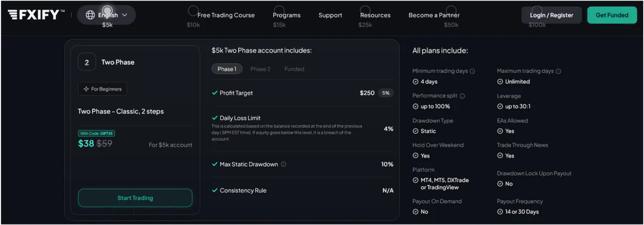Select the $50k point on account slider
Screen dimensions: 644x225
[451, 10]
